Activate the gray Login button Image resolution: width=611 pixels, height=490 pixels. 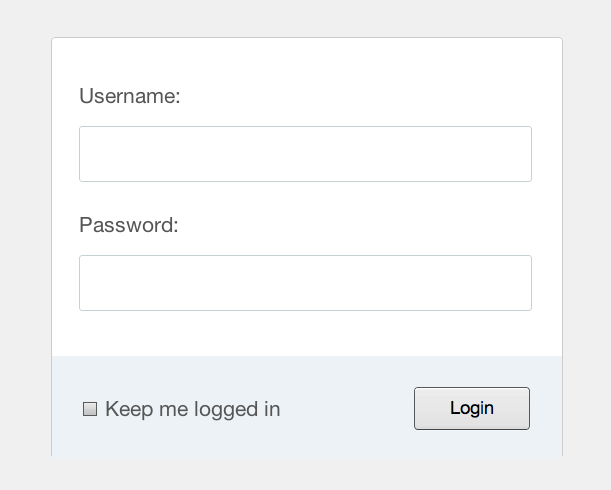coord(471,408)
